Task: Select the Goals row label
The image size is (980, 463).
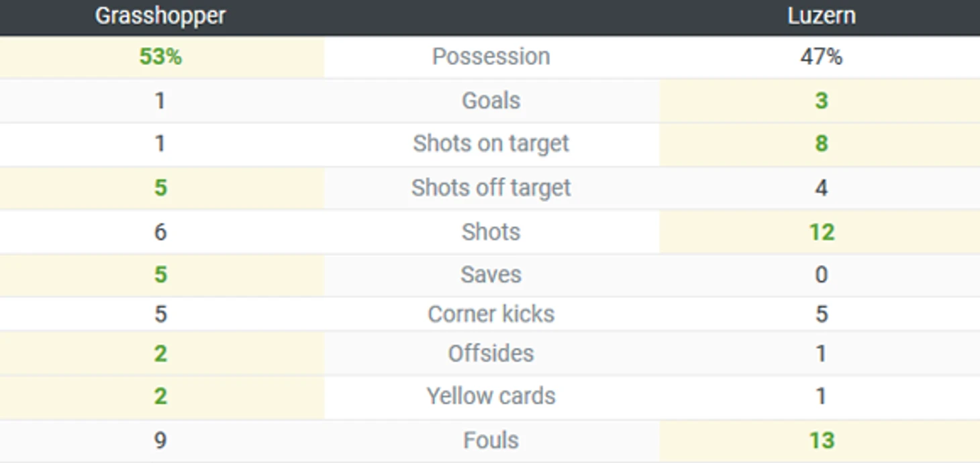Action: [x=491, y=101]
